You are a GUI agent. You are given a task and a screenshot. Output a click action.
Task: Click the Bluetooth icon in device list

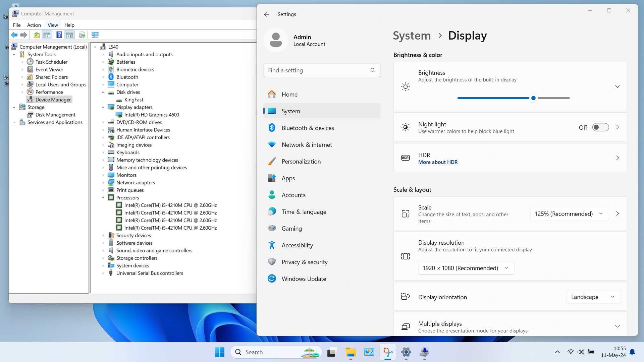(111, 77)
